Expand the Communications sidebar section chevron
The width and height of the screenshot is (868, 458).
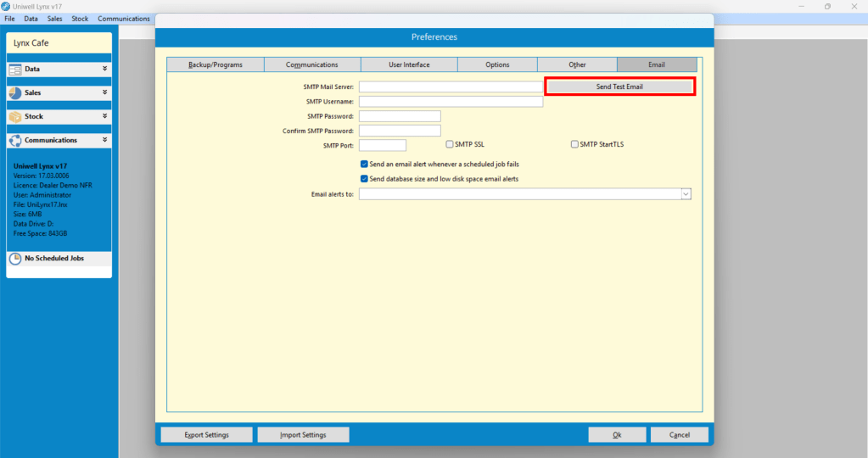tap(104, 140)
